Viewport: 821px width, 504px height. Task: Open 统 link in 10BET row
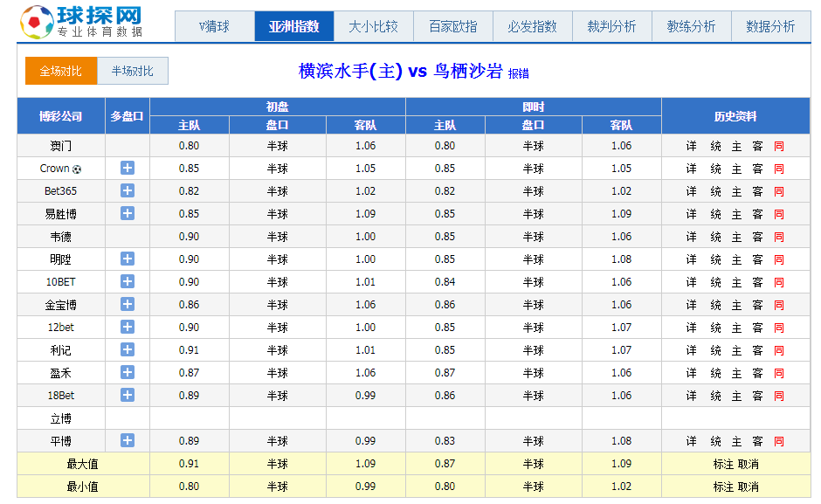tap(716, 282)
